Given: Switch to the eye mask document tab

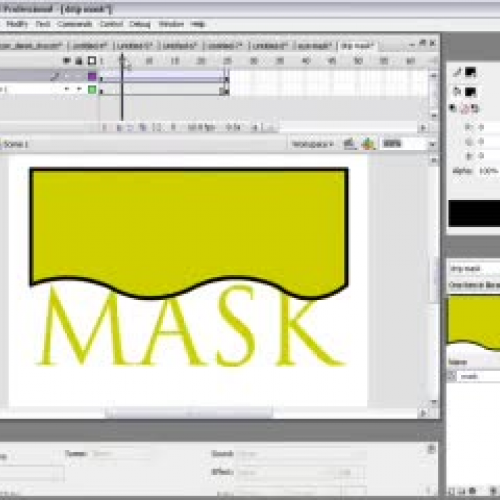Looking at the screenshot, I should click(x=314, y=45).
